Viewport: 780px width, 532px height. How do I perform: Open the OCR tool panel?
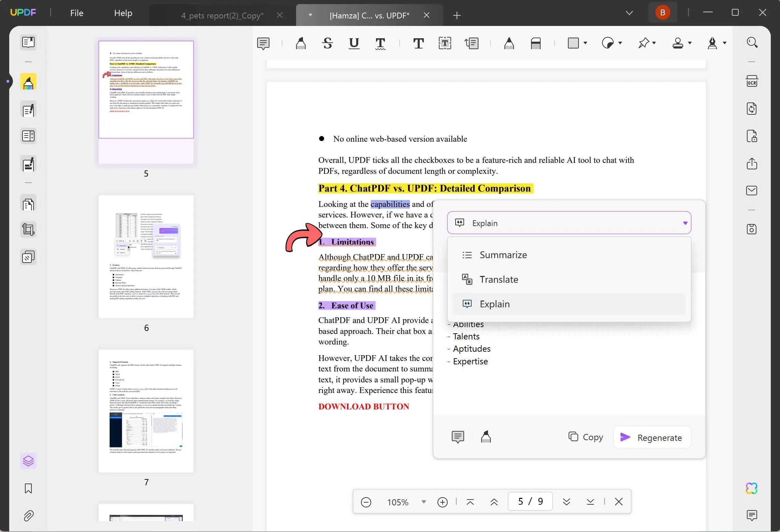tap(752, 81)
